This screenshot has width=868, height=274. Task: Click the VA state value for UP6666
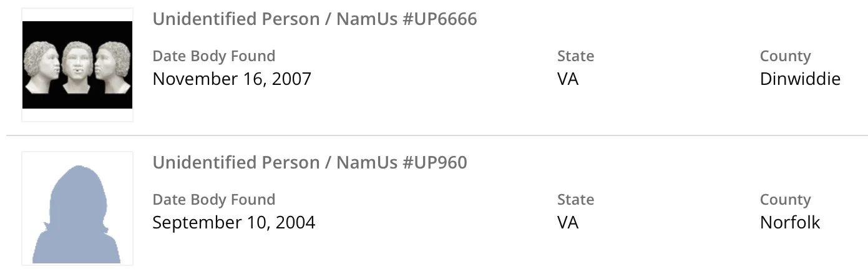pos(568,79)
